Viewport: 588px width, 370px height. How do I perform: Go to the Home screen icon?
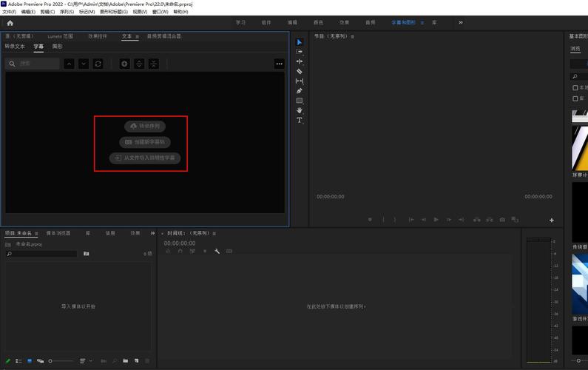(x=10, y=23)
